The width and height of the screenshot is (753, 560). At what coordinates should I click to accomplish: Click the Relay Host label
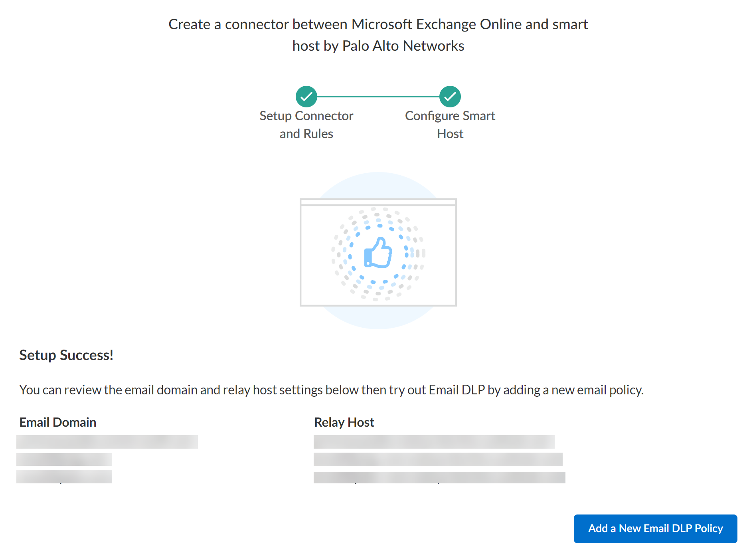coord(344,422)
